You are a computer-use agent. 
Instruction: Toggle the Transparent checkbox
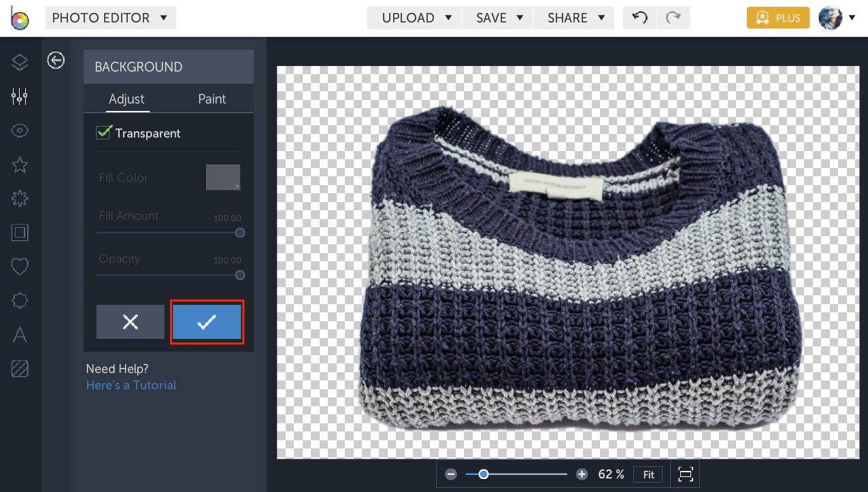coord(103,133)
